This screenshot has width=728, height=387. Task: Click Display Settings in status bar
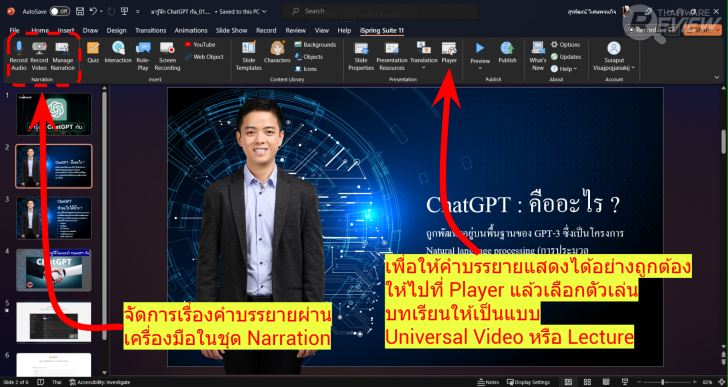(528, 382)
